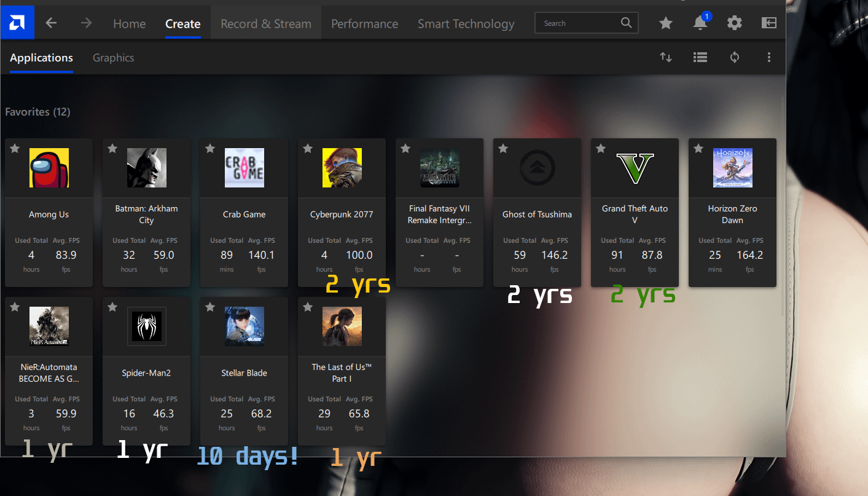
Task: Click the refresh scan games icon
Action: click(735, 57)
